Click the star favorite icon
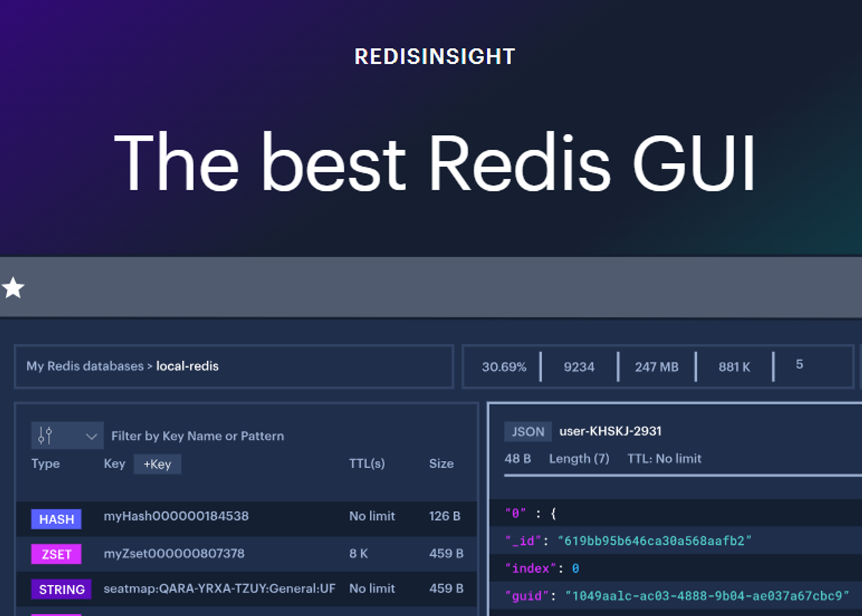The height and width of the screenshot is (616, 862). pos(14,287)
